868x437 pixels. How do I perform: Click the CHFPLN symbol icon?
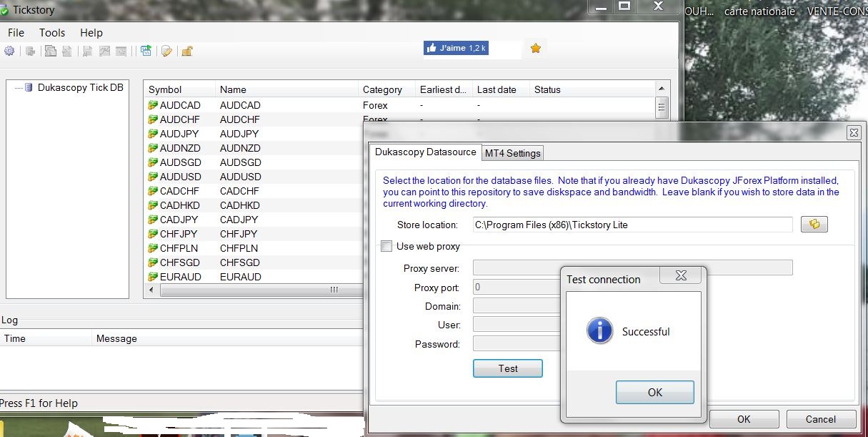coord(153,248)
